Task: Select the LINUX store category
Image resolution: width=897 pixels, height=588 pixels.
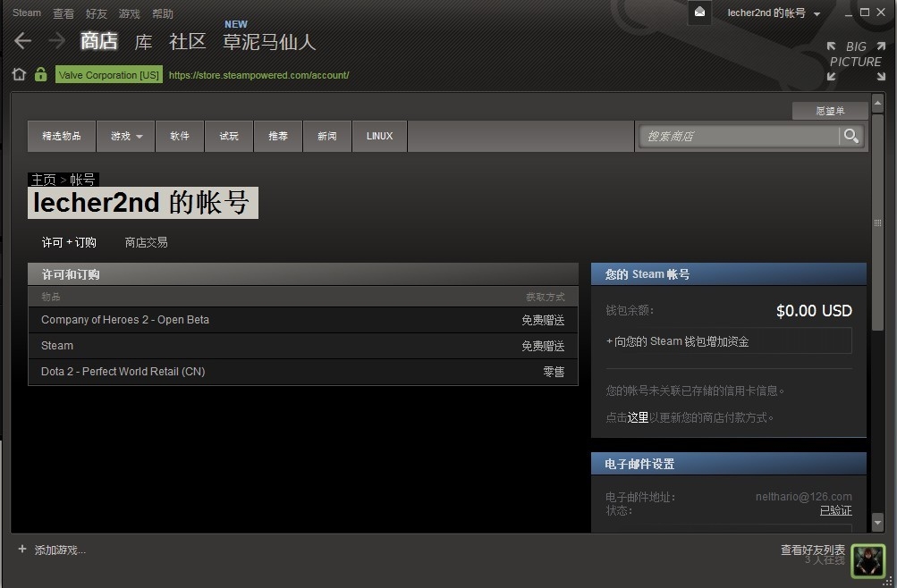Action: pos(380,136)
